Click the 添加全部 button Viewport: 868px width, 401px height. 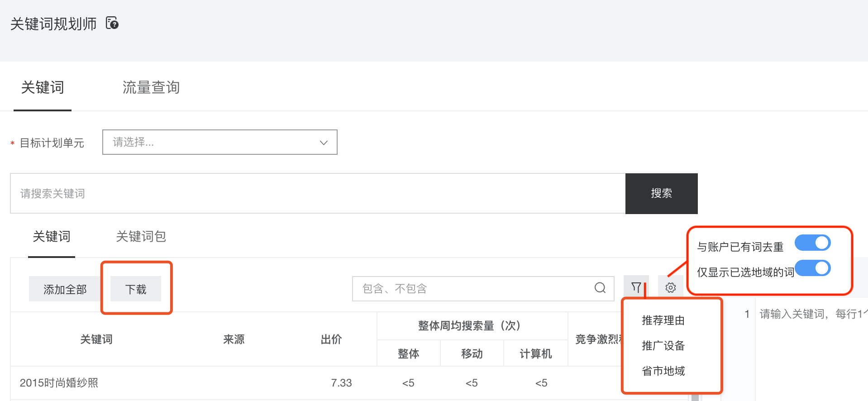(65, 289)
